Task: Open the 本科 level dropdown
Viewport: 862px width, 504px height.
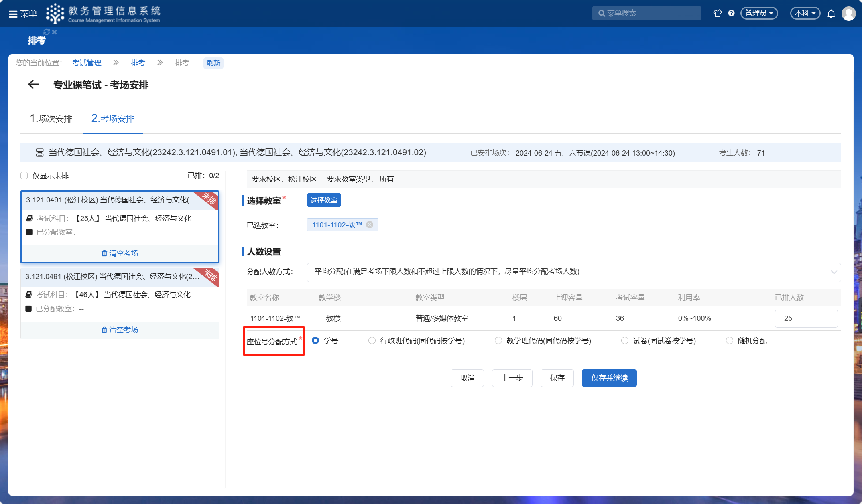Action: click(805, 13)
